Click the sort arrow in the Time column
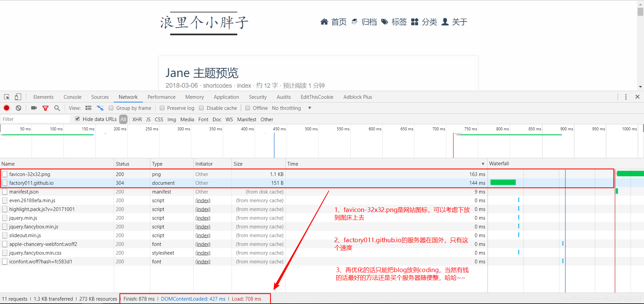This screenshot has width=644, height=304. 483,164
